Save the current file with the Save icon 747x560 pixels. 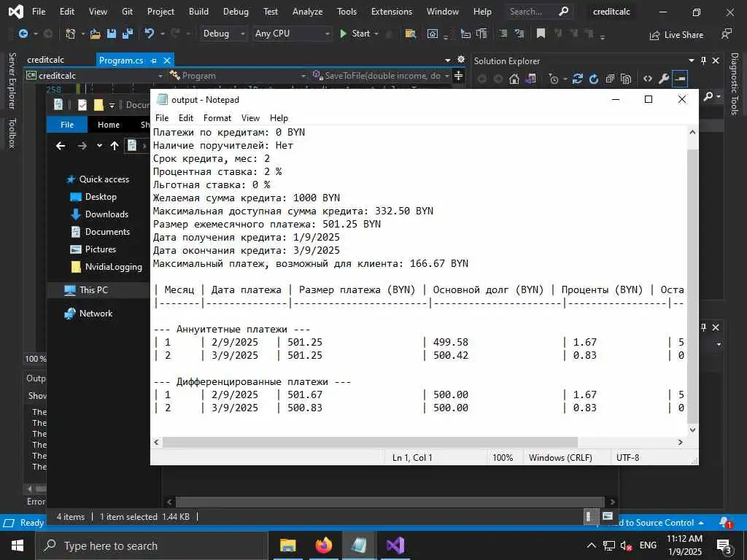[x=112, y=34]
